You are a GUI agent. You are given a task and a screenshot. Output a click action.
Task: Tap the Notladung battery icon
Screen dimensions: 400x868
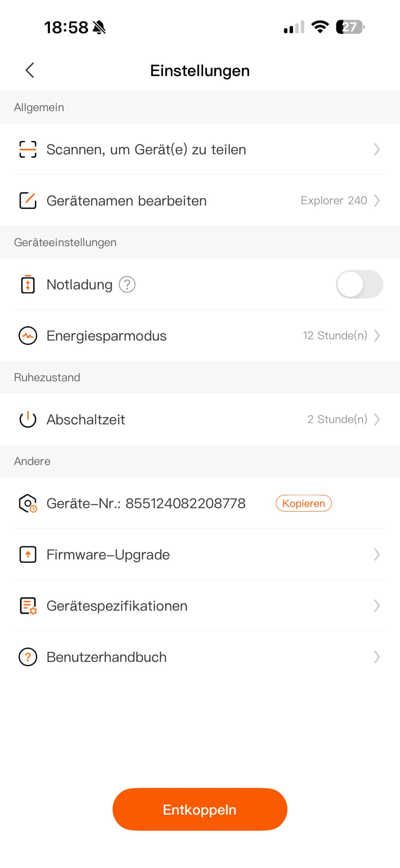tap(28, 284)
